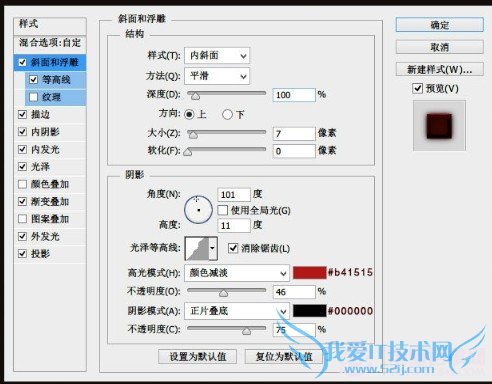492x384 pixels.
Task: Enable the 图案叠加 checkbox
Action: tap(22, 219)
